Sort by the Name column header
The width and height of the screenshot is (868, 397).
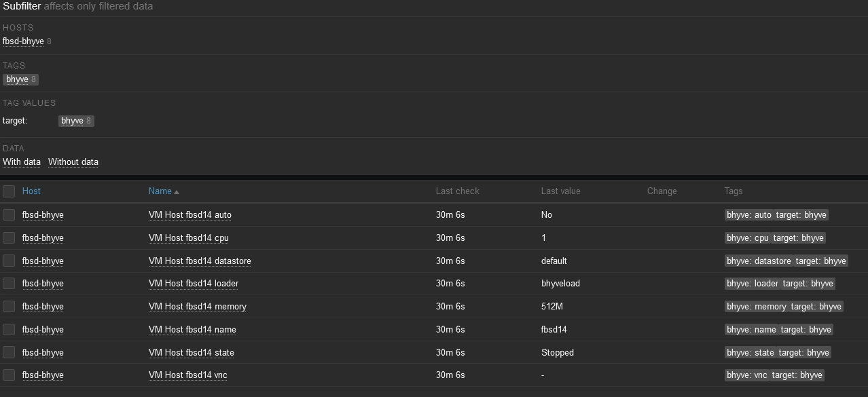(160, 191)
